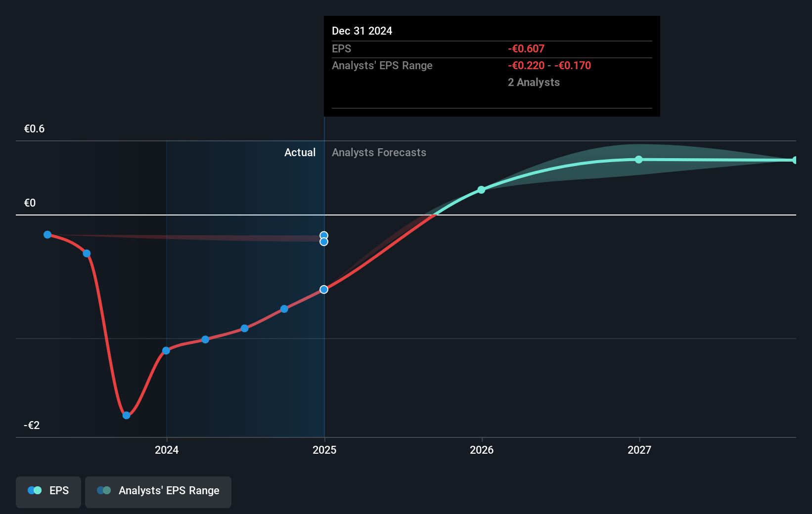
Task: Select the lowest EPS data point in late 2023
Action: click(126, 415)
